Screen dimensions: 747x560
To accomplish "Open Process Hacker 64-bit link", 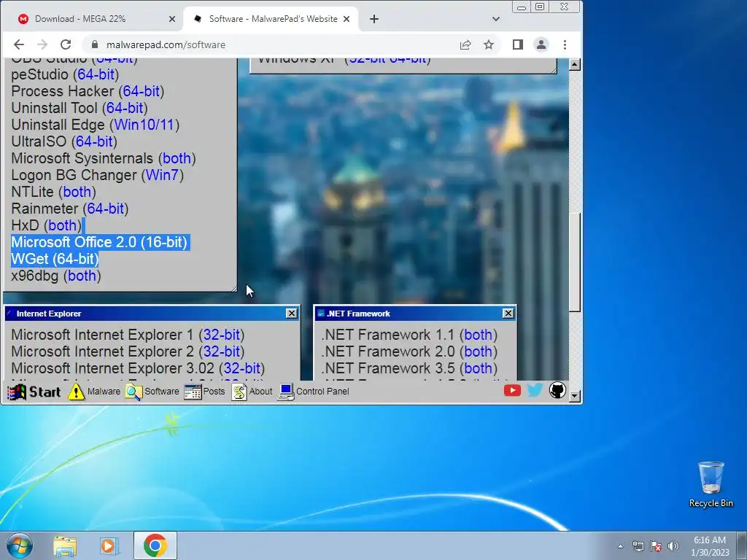I will click(141, 91).
